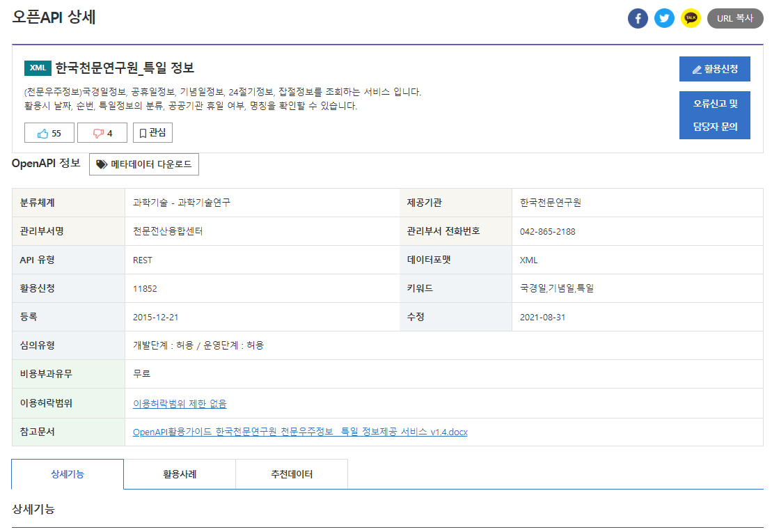This screenshot has width=772, height=532.
Task: Select department name 천문전산융합센터
Action: pyautogui.click(x=168, y=231)
